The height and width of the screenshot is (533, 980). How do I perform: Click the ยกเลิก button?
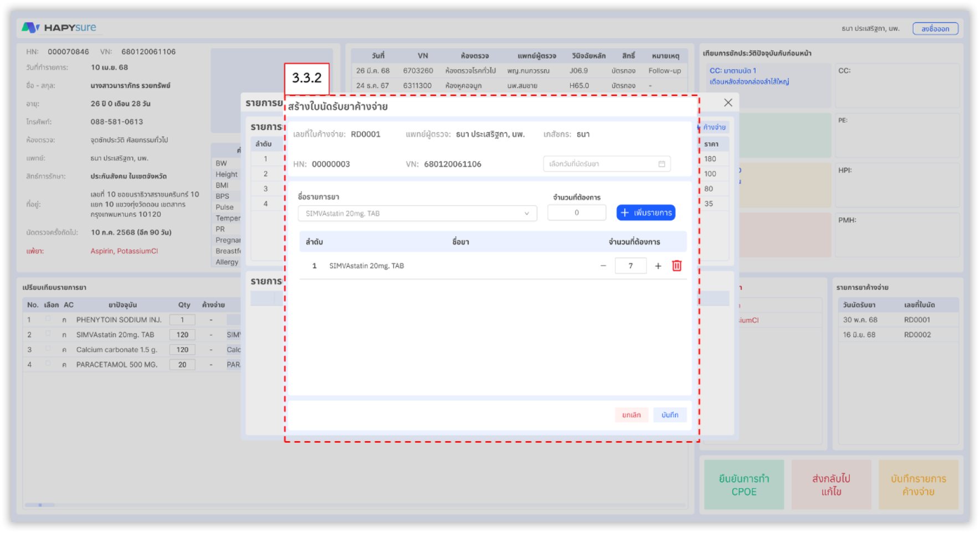[631, 415]
